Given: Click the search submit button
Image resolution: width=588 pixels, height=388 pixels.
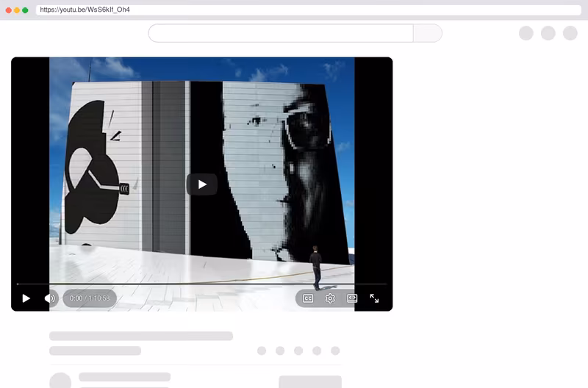Looking at the screenshot, I should tap(428, 33).
